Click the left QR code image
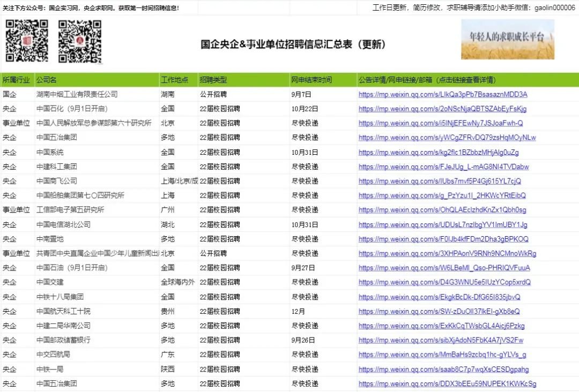The image size is (579, 392). [27, 41]
